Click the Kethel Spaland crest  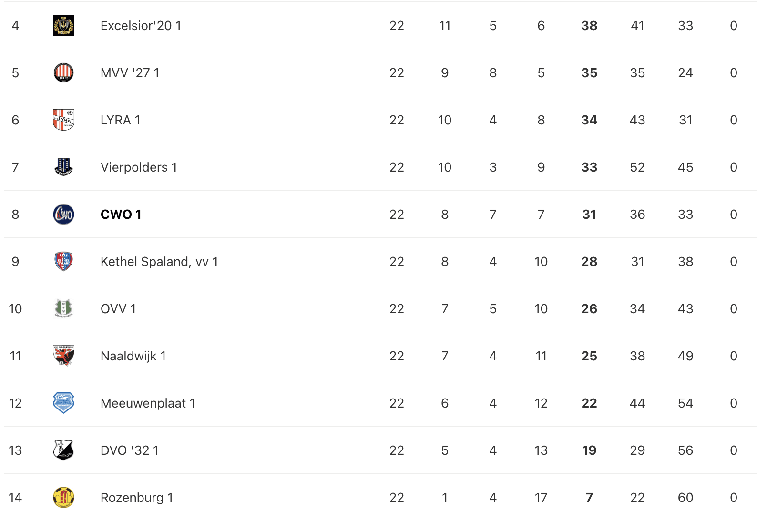pyautogui.click(x=63, y=262)
